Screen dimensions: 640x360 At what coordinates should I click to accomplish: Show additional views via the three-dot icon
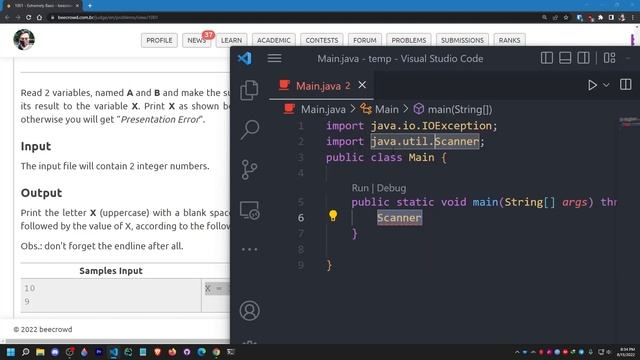click(x=249, y=249)
